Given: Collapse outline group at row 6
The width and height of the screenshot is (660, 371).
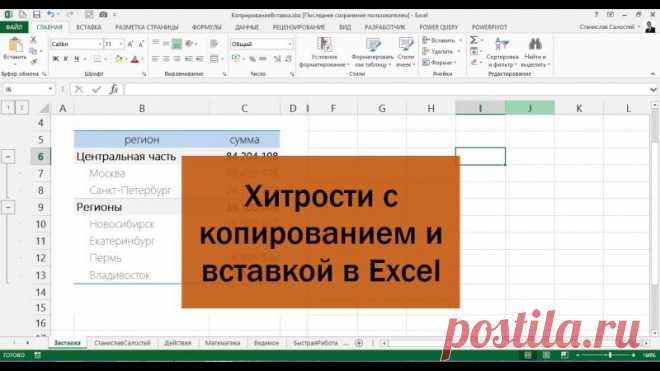Looking at the screenshot, I should (8, 157).
